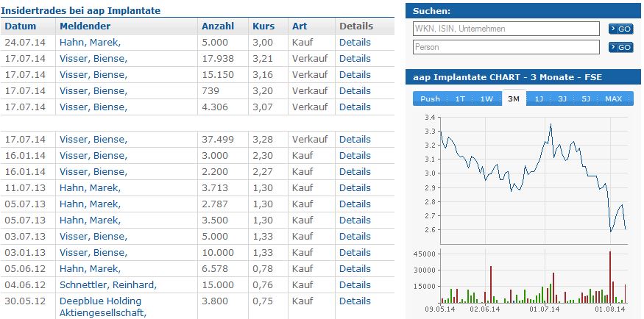
Task: Sort table by Datum column header
Action: coord(21,26)
